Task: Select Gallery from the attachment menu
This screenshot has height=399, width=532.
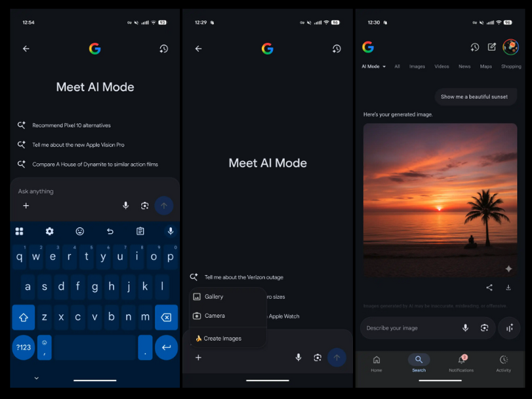Action: [213, 297]
